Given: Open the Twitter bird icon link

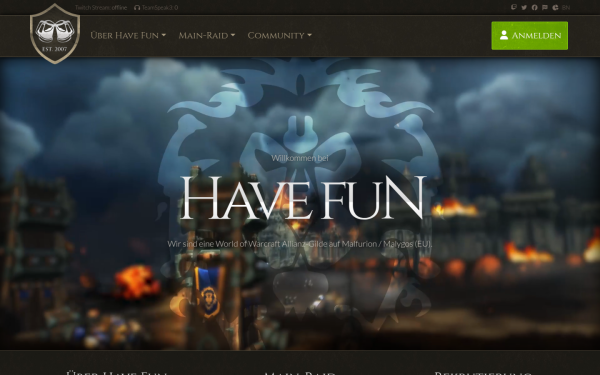Looking at the screenshot, I should (x=524, y=7).
